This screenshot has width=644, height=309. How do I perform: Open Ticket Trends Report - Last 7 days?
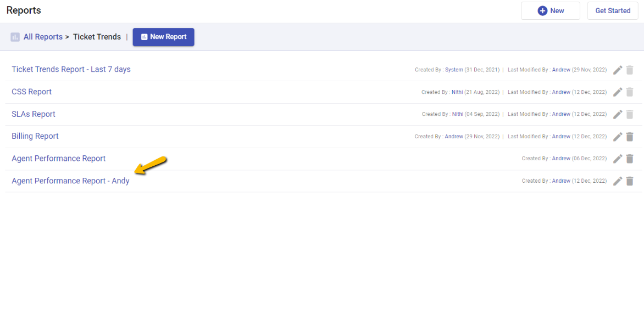pos(71,69)
